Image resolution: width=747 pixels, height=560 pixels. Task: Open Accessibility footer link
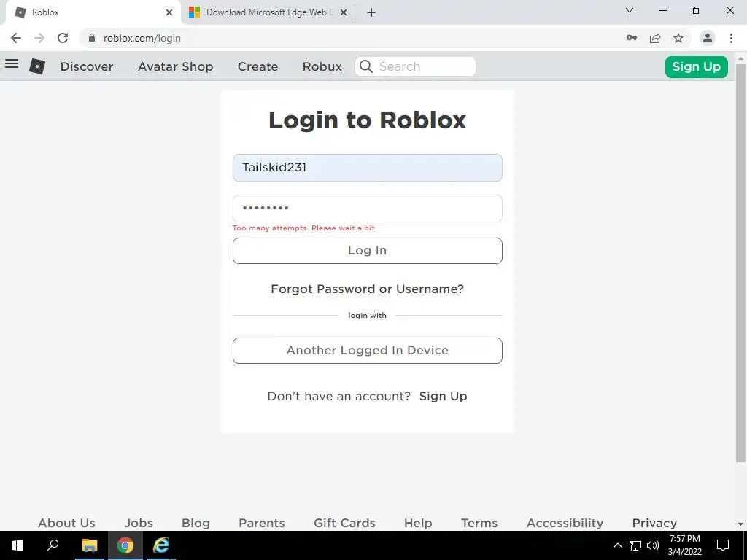click(565, 523)
